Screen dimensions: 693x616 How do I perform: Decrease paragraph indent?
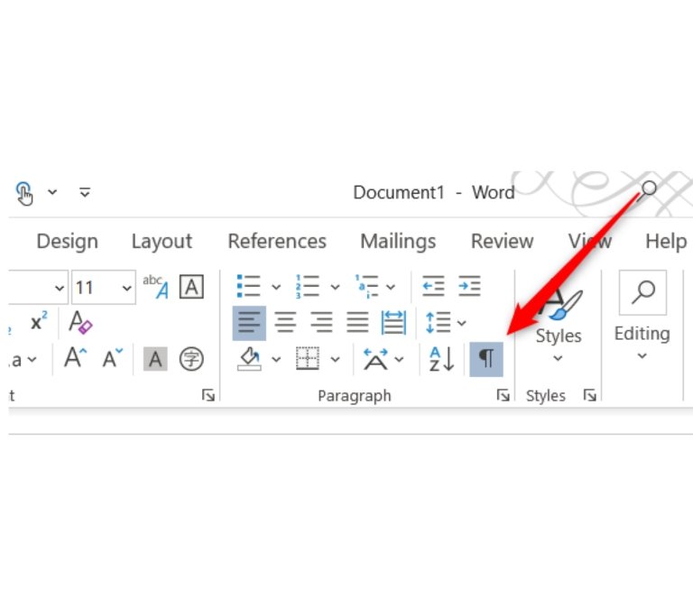tap(433, 286)
